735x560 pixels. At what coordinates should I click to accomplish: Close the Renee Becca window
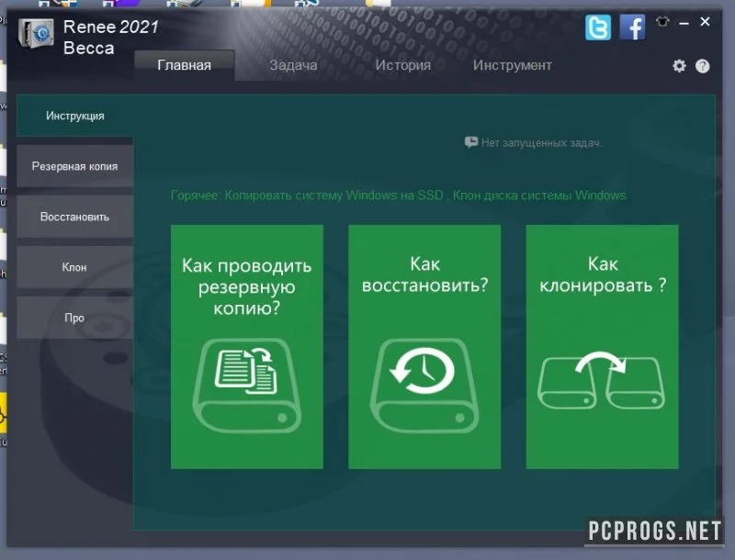(x=705, y=21)
